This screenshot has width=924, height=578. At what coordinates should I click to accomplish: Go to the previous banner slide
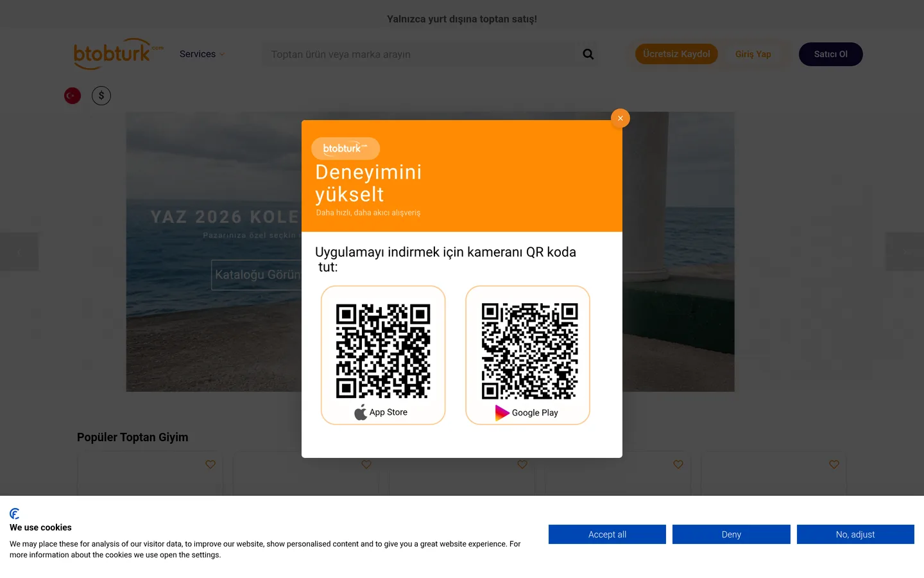(x=19, y=252)
